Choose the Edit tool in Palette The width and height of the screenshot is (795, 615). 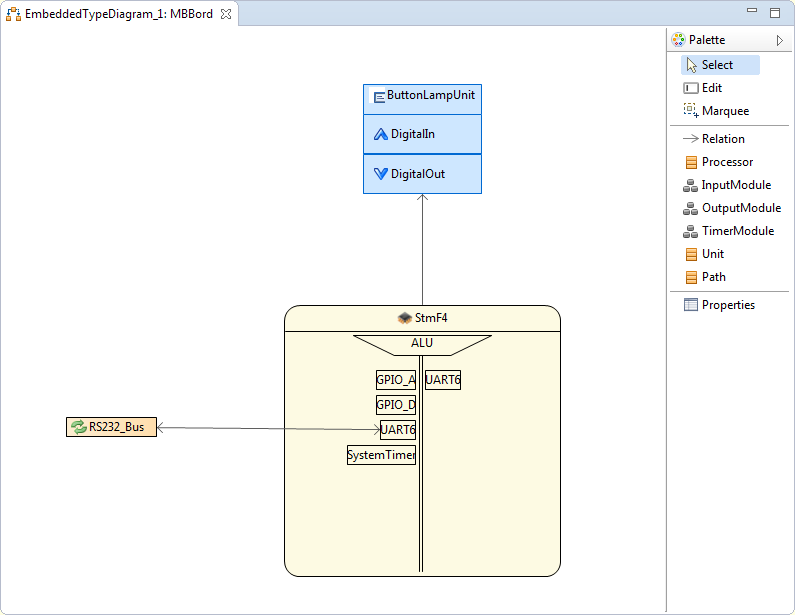[x=711, y=88]
